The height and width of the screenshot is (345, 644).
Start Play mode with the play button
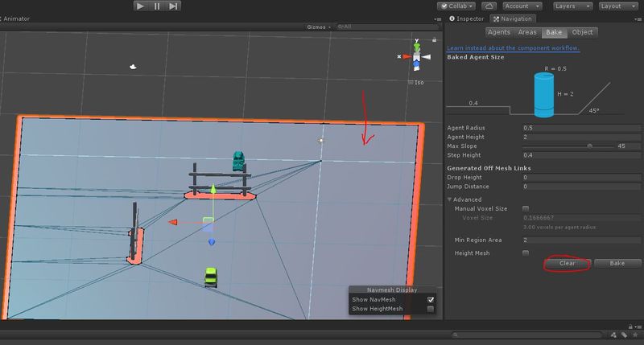[140, 6]
